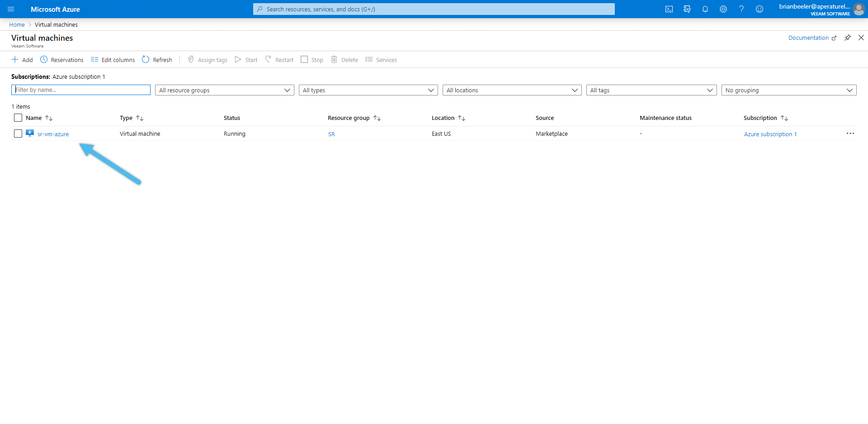868x424 pixels.
Task: Open the Documentation link
Action: tap(812, 38)
